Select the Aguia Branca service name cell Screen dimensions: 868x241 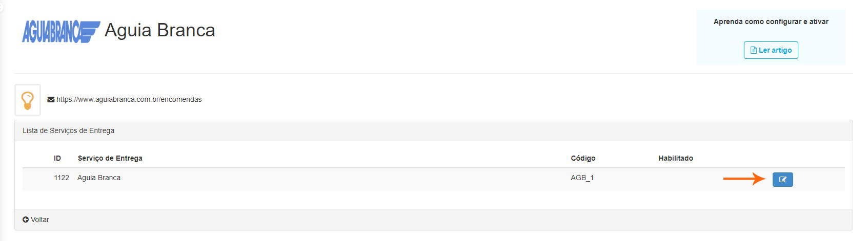pos(99,178)
